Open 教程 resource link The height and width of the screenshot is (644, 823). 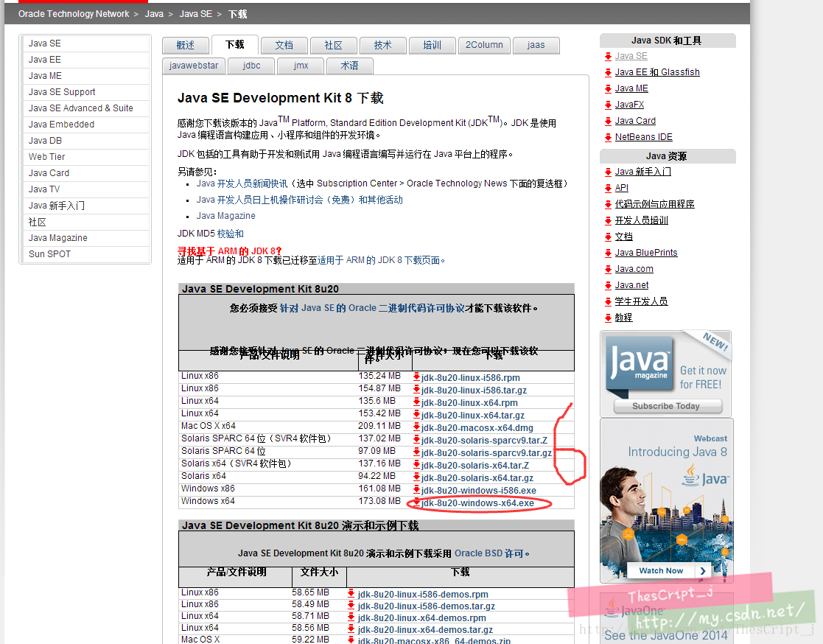coord(623,318)
